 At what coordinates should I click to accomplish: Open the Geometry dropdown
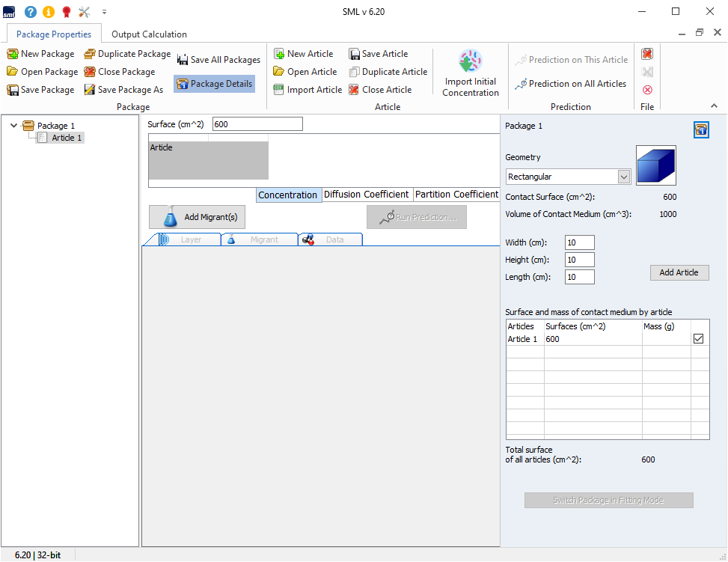(x=624, y=177)
